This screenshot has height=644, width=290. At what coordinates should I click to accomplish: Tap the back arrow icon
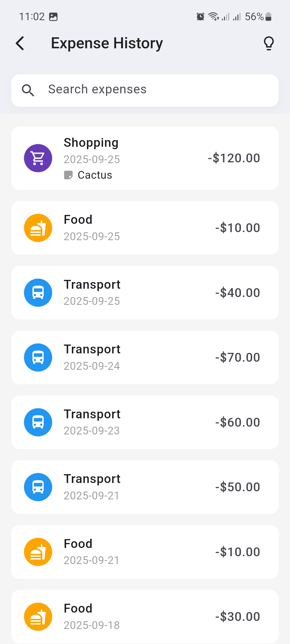(20, 43)
